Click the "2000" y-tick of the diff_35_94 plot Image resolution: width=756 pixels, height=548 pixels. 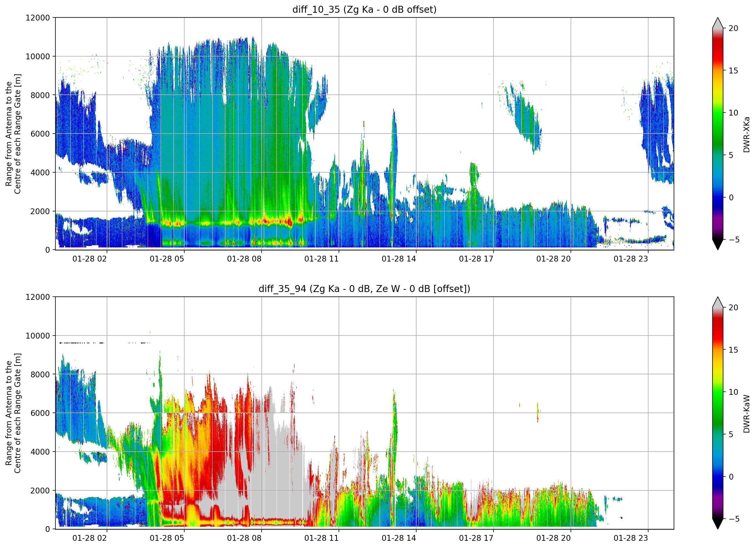tap(40, 490)
